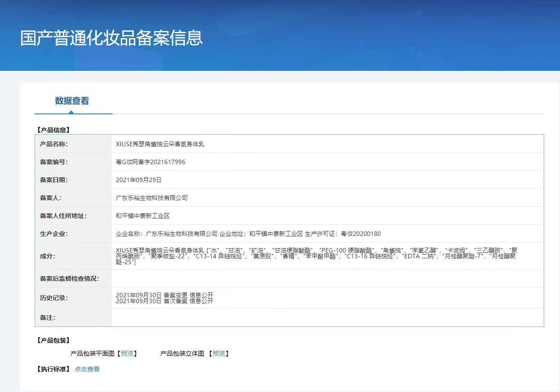
Task: Click the 产品名称 row label
Action: [54, 144]
